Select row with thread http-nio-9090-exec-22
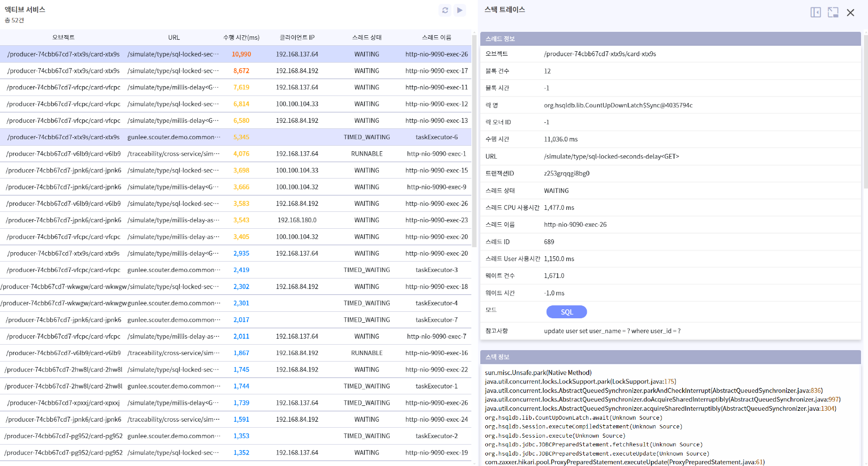The width and height of the screenshot is (868, 466). [235, 370]
